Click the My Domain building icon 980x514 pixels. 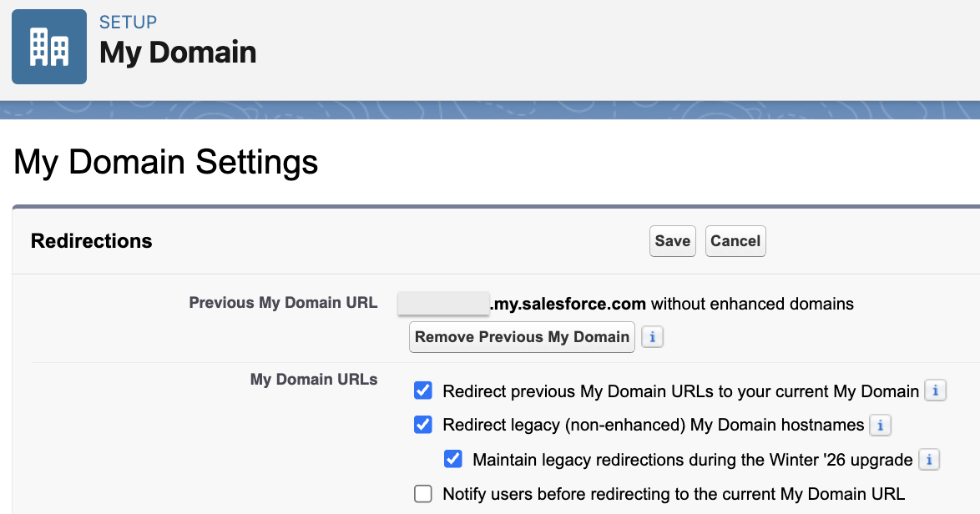[x=49, y=47]
